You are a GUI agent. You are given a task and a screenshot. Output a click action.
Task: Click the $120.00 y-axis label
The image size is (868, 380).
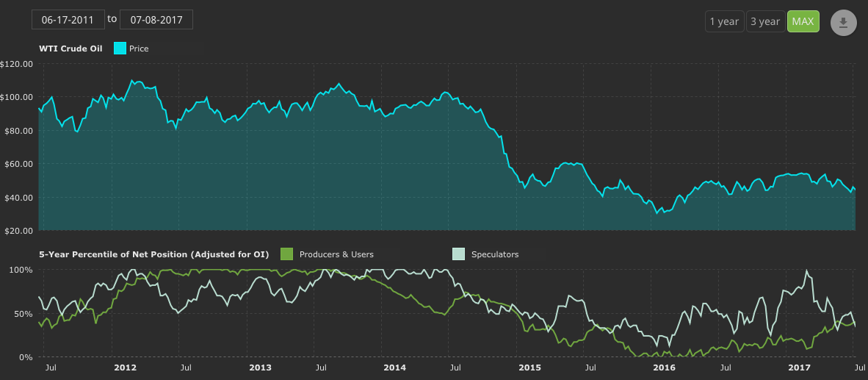[17, 64]
